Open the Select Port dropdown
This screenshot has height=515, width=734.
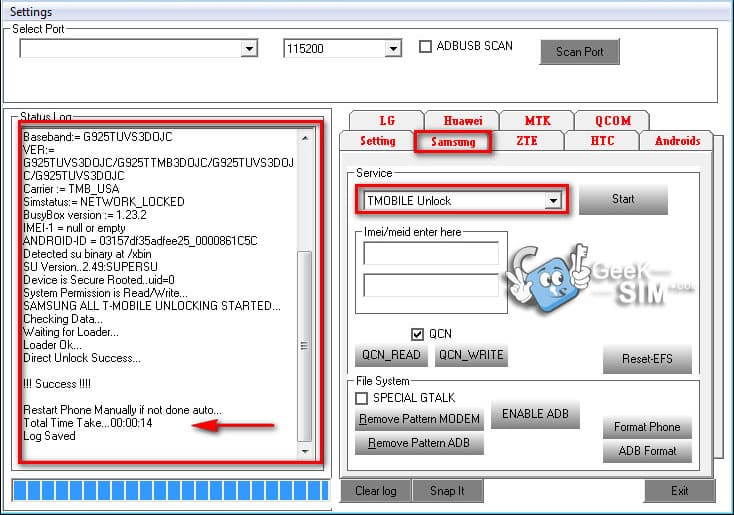point(248,49)
